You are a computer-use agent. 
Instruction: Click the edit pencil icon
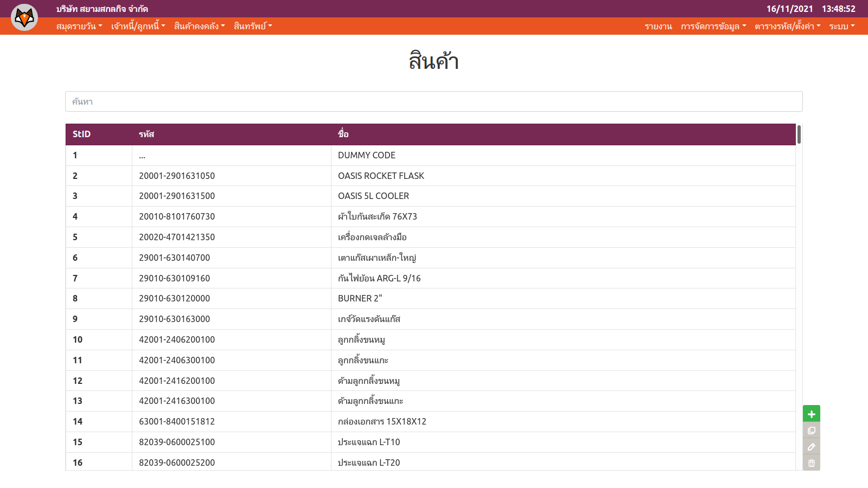(x=812, y=447)
